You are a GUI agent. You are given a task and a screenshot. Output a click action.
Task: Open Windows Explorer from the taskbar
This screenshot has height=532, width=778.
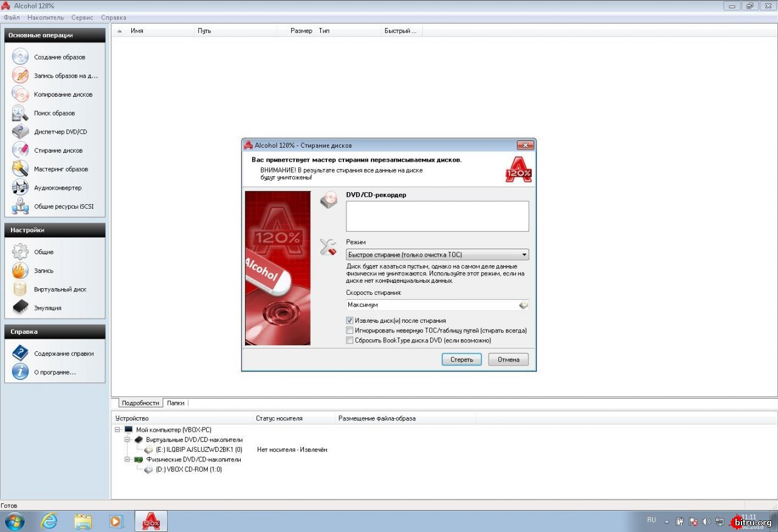coord(83,521)
